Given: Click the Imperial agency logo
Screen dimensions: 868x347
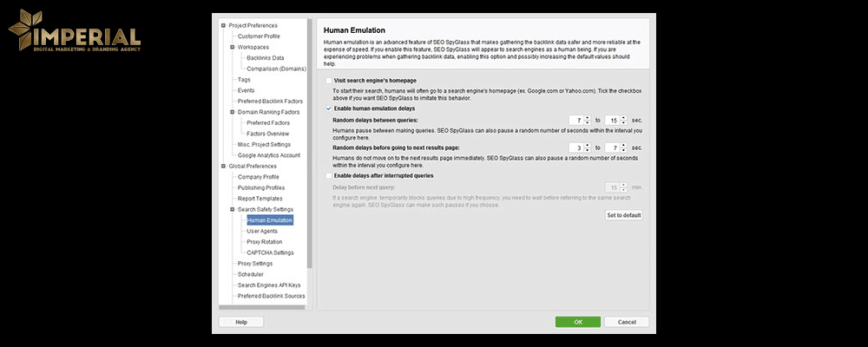Looking at the screenshot, I should tap(74, 32).
